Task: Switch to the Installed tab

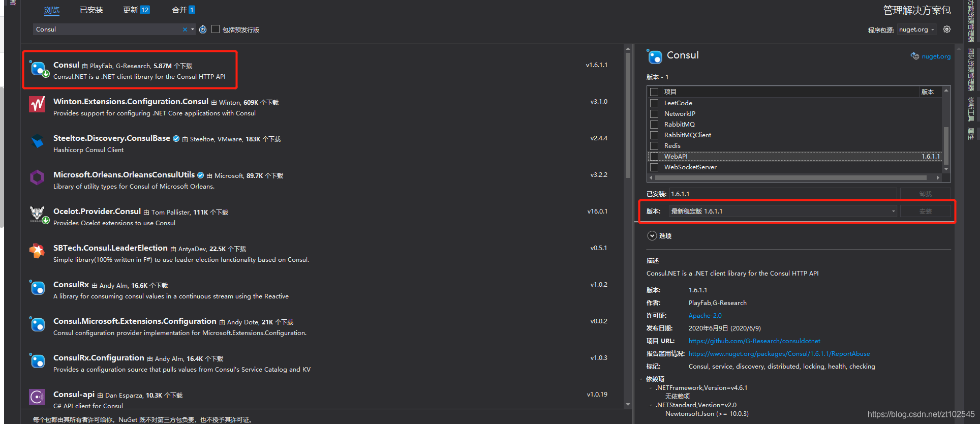Action: pyautogui.click(x=91, y=10)
